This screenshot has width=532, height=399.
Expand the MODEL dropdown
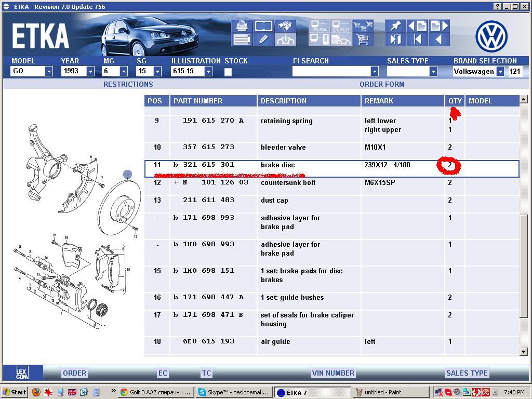tap(49, 72)
